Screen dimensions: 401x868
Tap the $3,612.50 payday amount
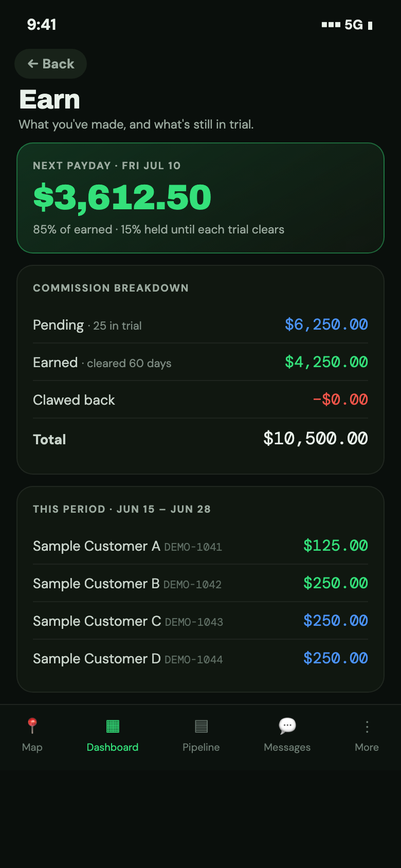click(x=122, y=197)
